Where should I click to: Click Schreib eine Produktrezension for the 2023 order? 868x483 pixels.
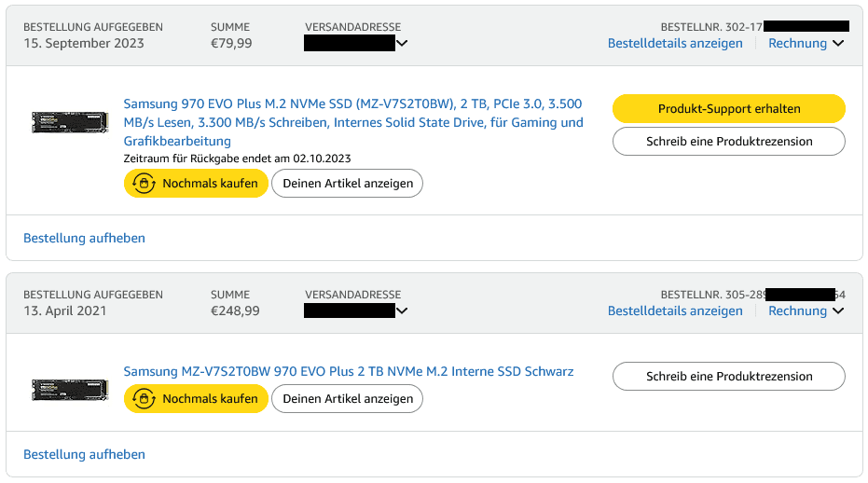729,142
